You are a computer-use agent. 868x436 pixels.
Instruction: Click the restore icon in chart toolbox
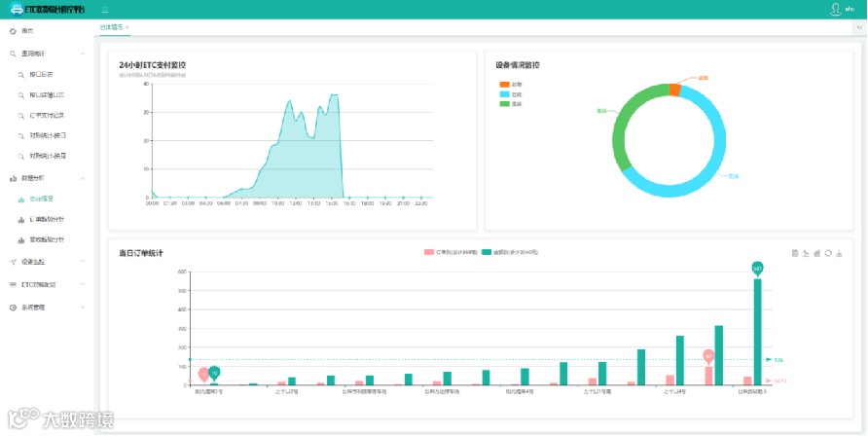click(x=828, y=253)
